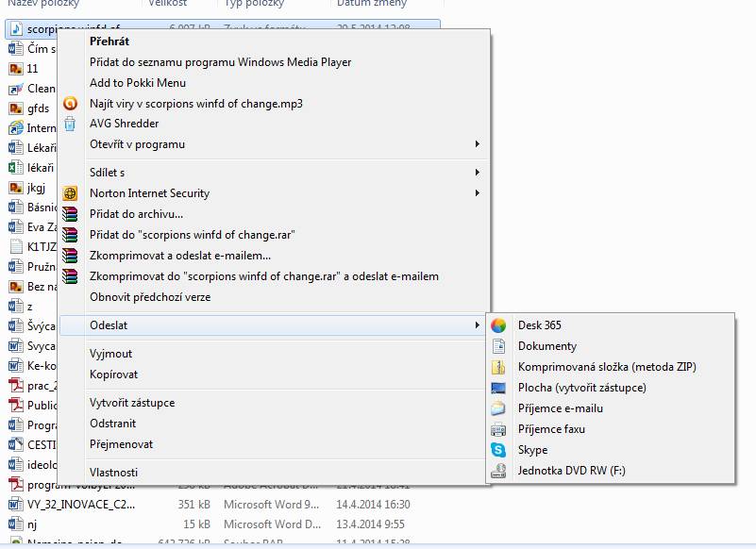This screenshot has width=756, height=549.
Task: Click the DVD RW drive icon
Action: pyautogui.click(x=498, y=471)
